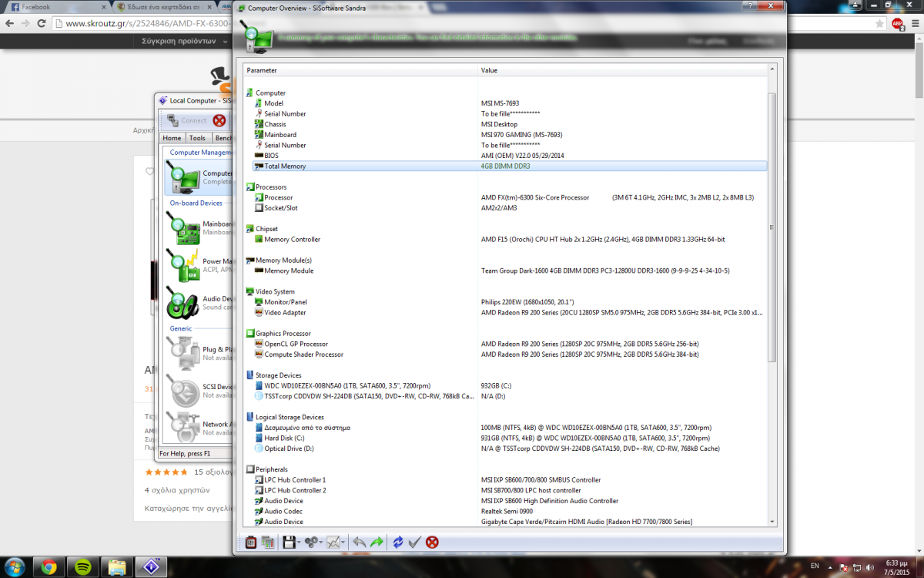This screenshot has width=924, height=578.
Task: Select the LPC Hub Controller 1 row
Action: [505, 479]
